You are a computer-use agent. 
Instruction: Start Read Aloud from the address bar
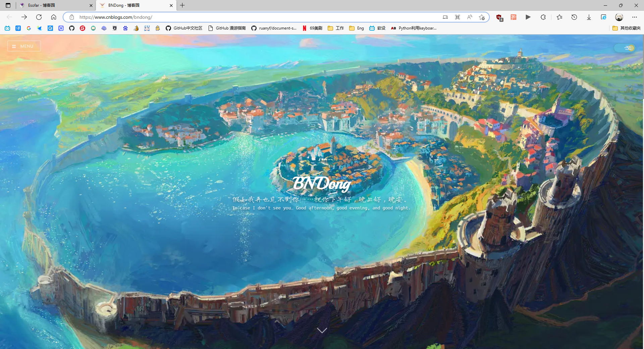470,17
